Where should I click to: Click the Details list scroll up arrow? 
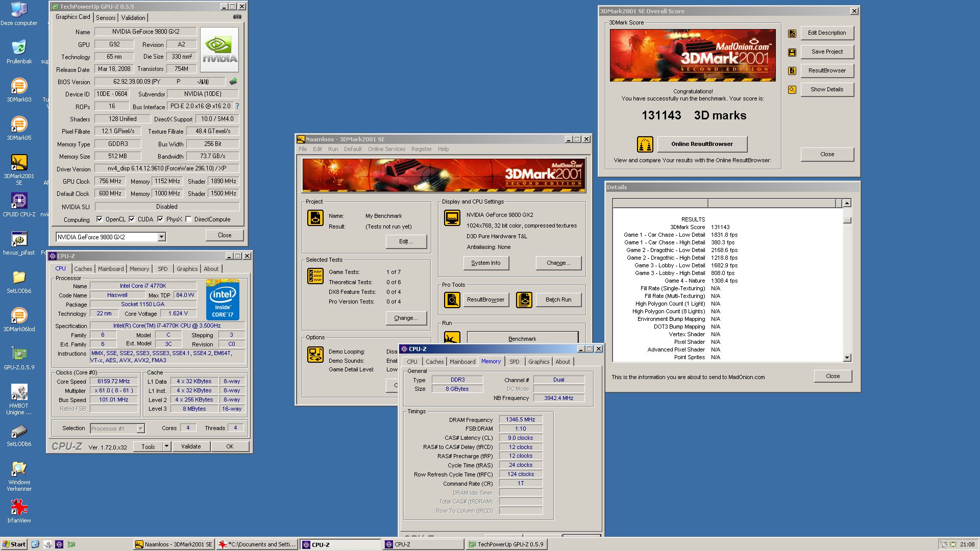[847, 203]
